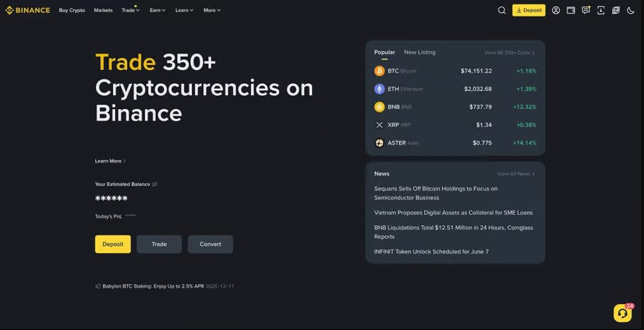Click the BNB coin icon

(379, 107)
